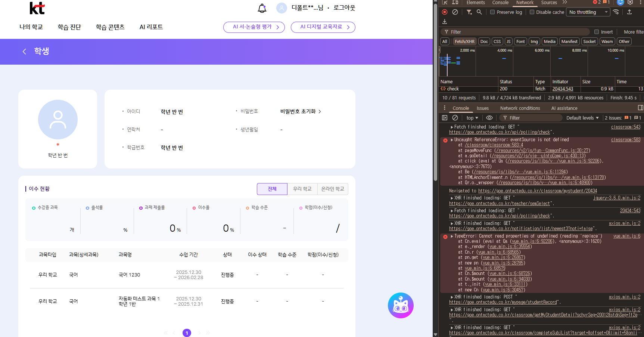Open the chatbot cat mascot icon

coord(401,305)
